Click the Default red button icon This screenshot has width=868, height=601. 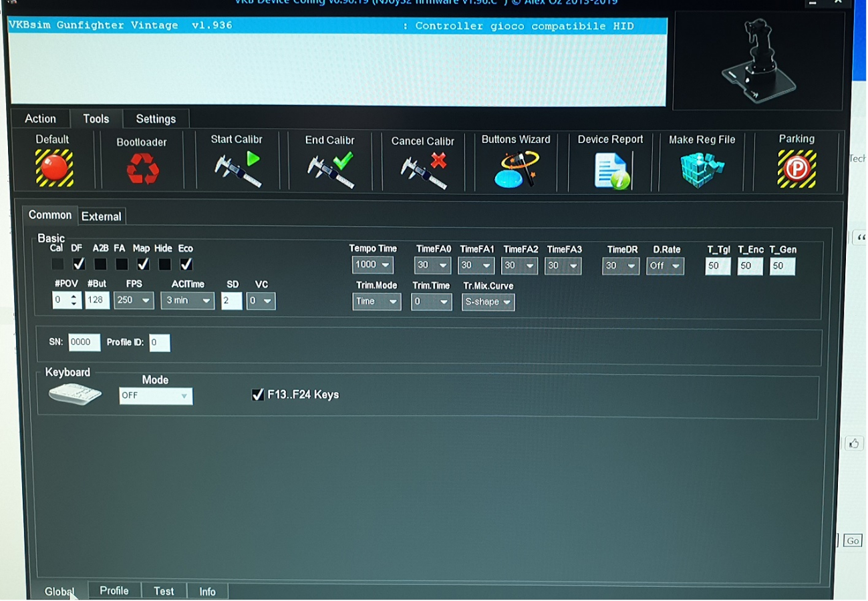pyautogui.click(x=54, y=168)
